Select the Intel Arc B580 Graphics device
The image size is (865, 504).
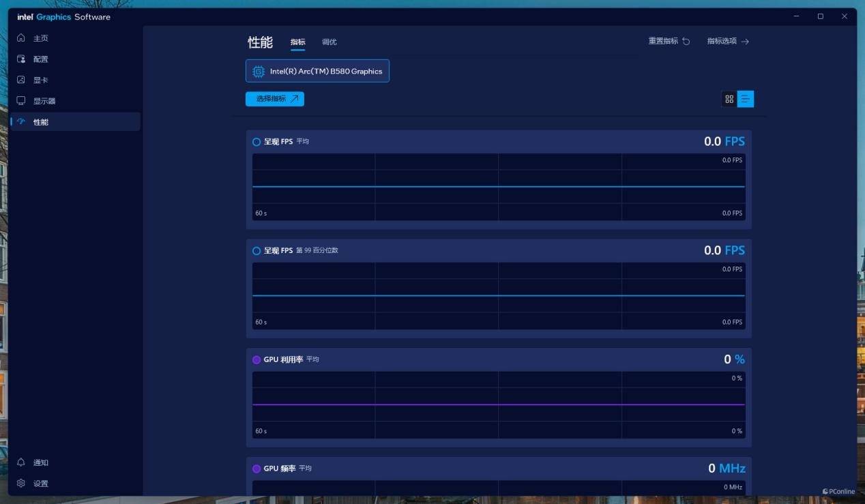point(317,71)
